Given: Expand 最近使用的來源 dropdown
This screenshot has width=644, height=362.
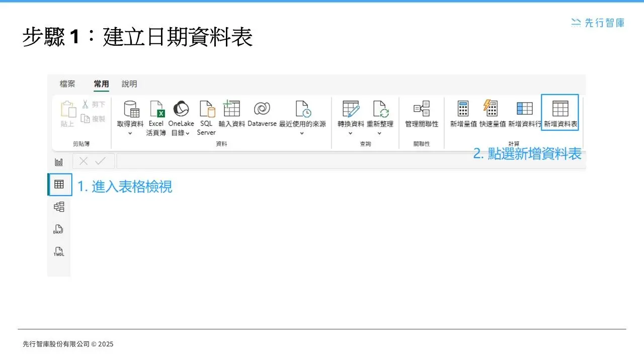Looking at the screenshot, I should coord(302,133).
